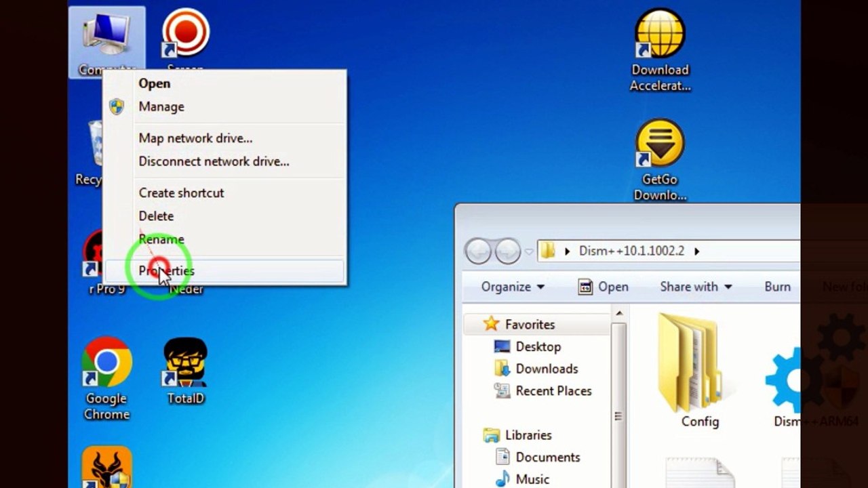Expand the breadcrumb arrow after Dism++10.1.1002.2
The height and width of the screenshot is (488, 868).
696,251
